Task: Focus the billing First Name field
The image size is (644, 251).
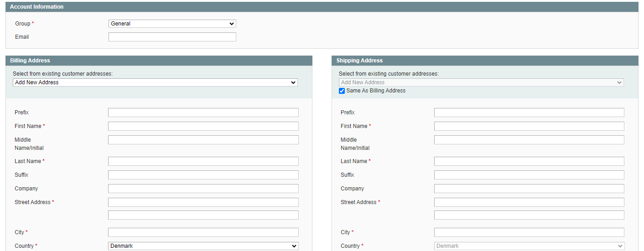Action: point(203,126)
